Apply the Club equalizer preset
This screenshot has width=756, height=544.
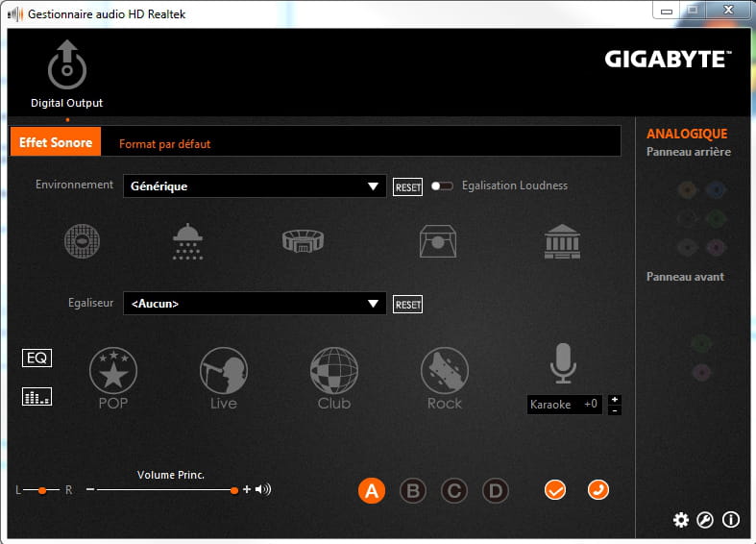coord(334,378)
